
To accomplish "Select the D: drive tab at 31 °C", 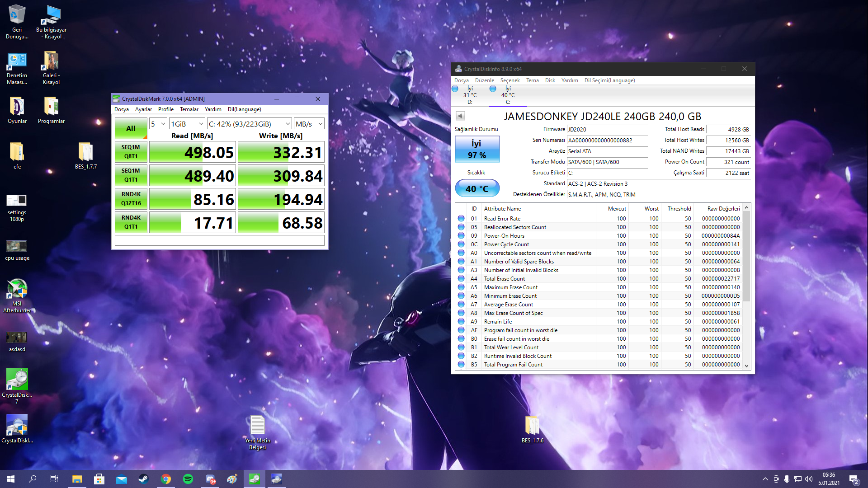I will click(x=470, y=95).
